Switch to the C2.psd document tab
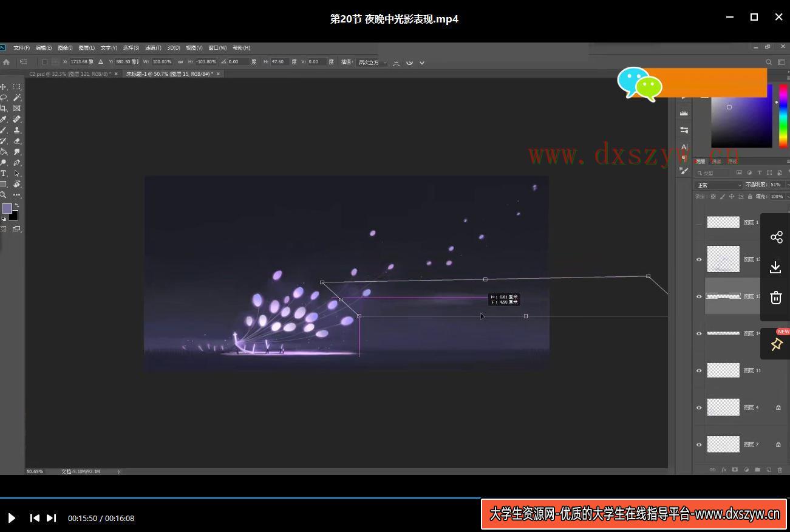The image size is (790, 532). [x=70, y=73]
